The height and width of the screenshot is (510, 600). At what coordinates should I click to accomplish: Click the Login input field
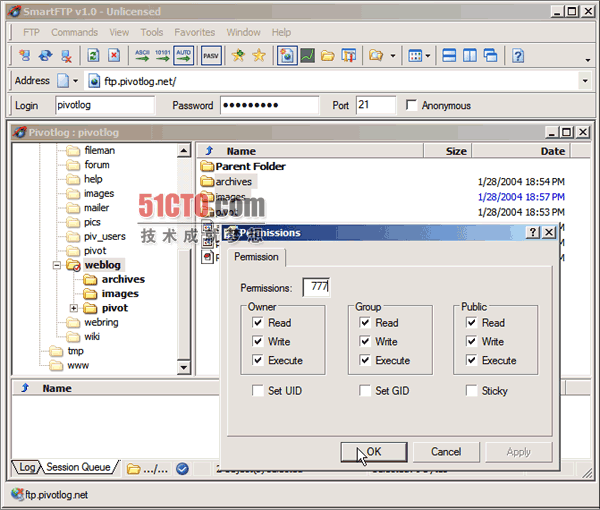105,105
